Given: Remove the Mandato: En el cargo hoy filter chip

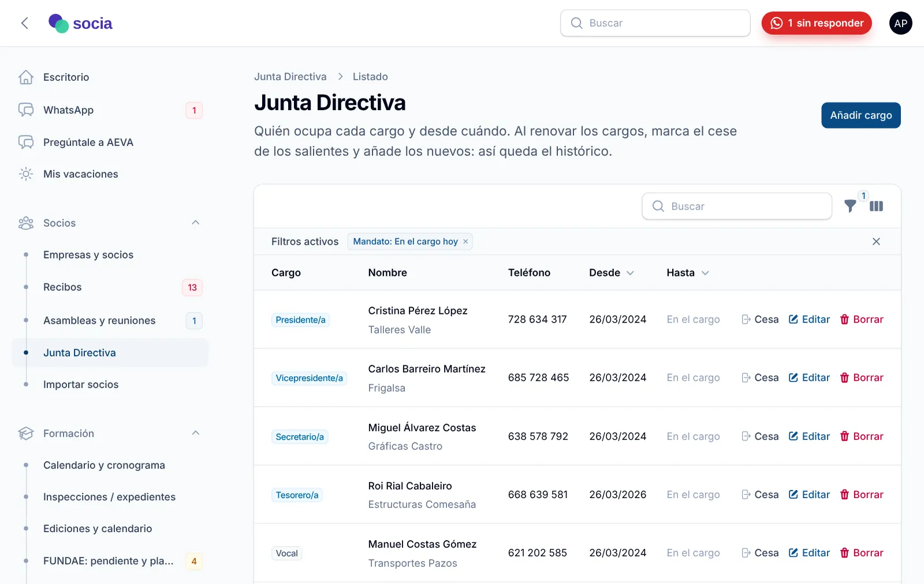Looking at the screenshot, I should pos(465,241).
